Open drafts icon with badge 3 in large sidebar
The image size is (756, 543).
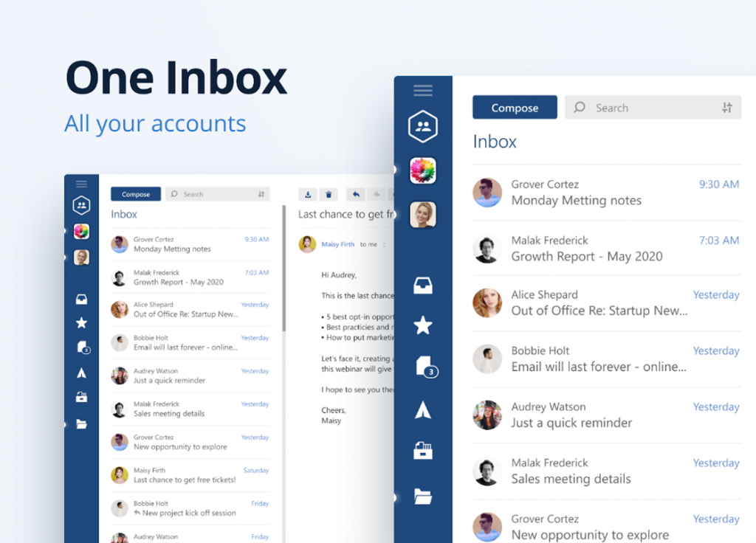[x=425, y=367]
